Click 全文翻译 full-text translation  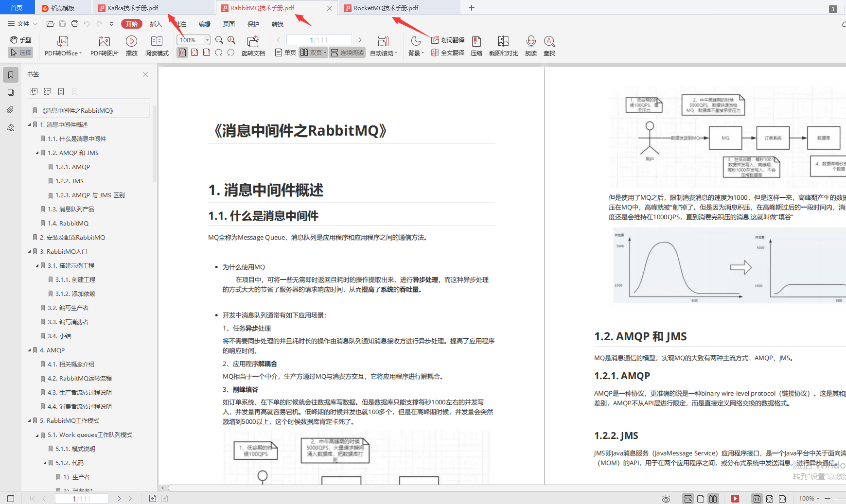pos(448,52)
